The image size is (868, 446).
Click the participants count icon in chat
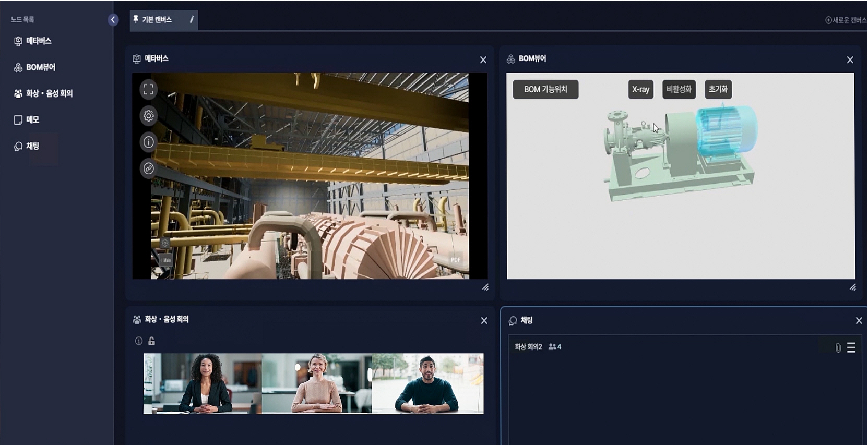554,347
